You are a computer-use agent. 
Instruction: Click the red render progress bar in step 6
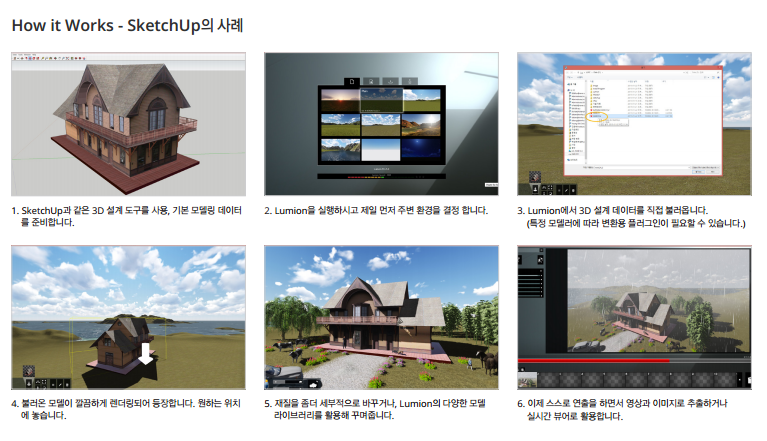click(x=593, y=361)
